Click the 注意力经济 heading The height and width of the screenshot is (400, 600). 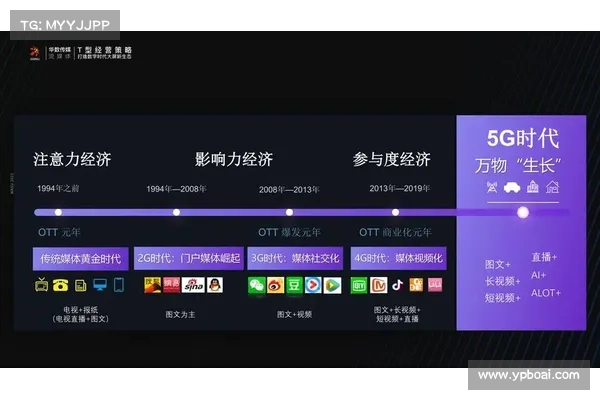72,160
